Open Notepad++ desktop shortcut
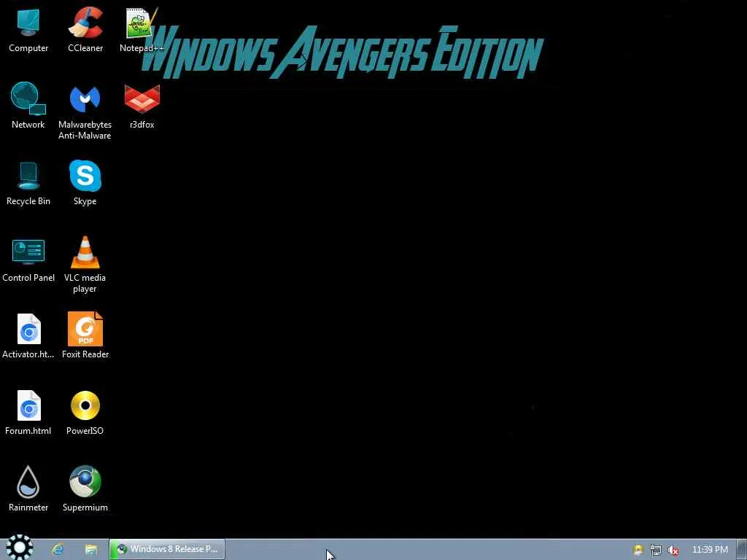747x560 pixels. coord(142,29)
